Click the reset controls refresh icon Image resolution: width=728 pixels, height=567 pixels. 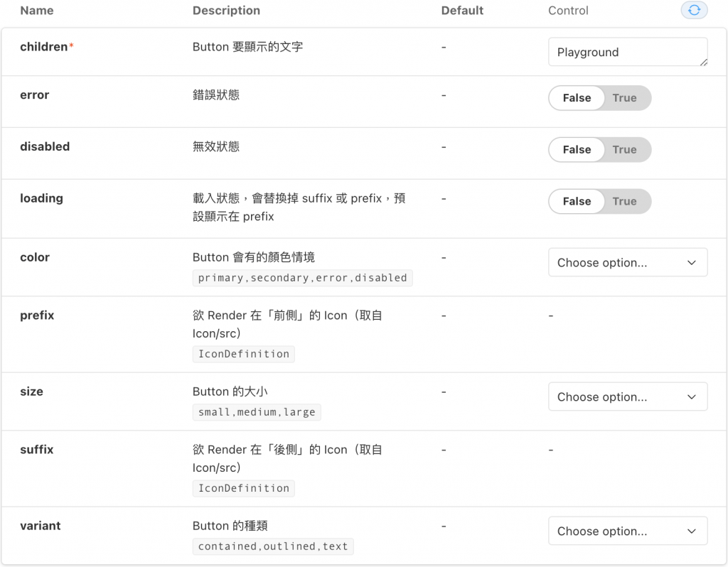695,10
